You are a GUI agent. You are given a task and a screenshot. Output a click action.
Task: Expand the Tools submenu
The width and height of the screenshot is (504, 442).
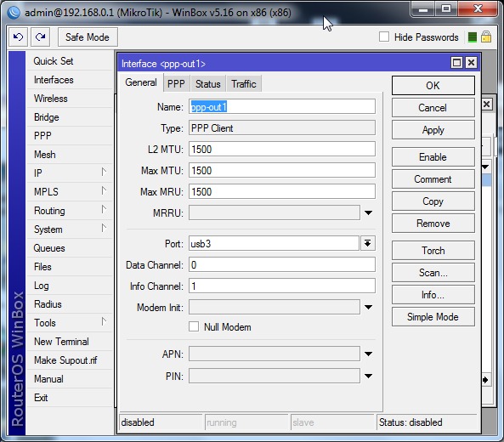click(x=104, y=321)
